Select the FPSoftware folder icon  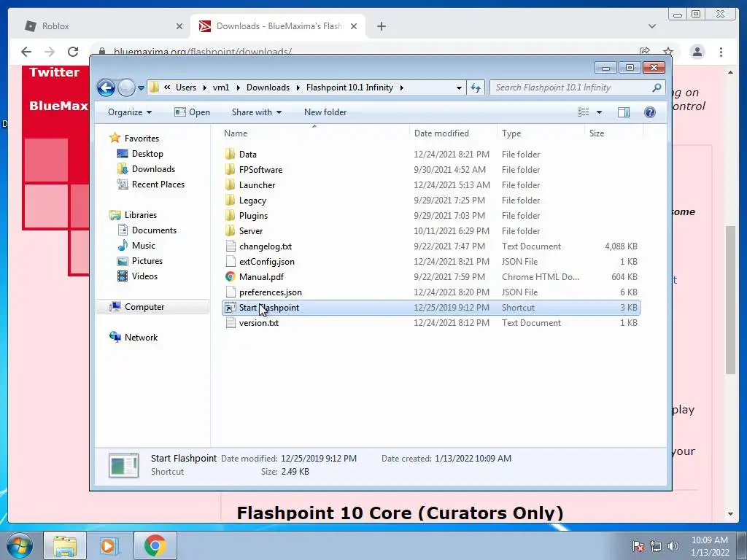tap(230, 169)
